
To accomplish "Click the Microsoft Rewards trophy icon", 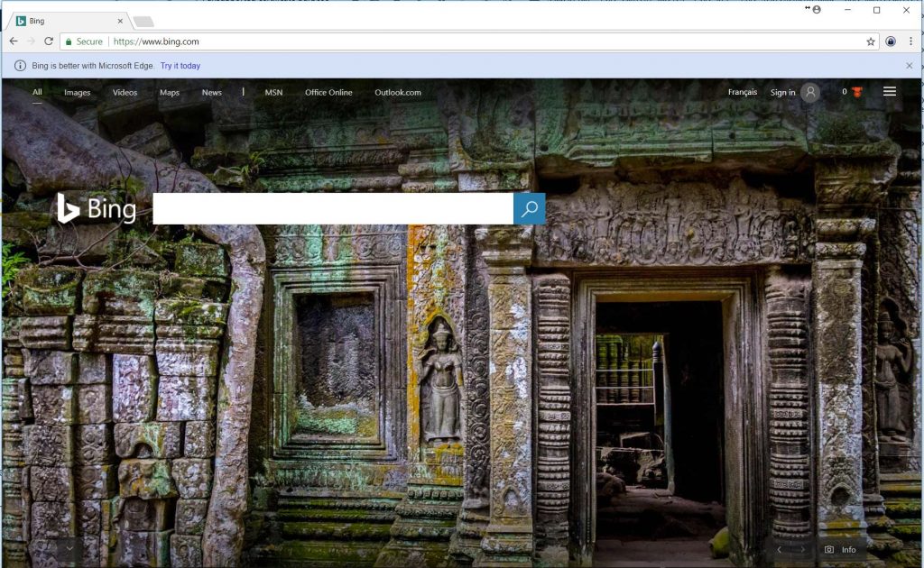I will click(x=855, y=91).
